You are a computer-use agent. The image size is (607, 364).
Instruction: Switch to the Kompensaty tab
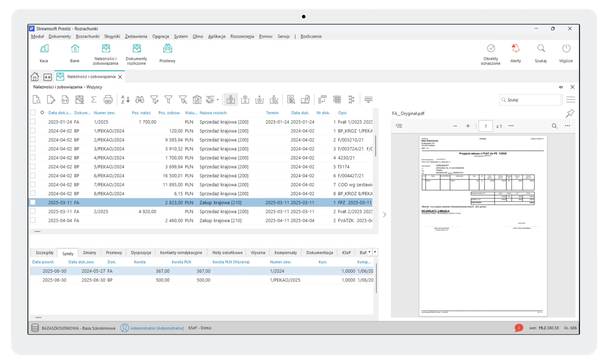point(285,253)
